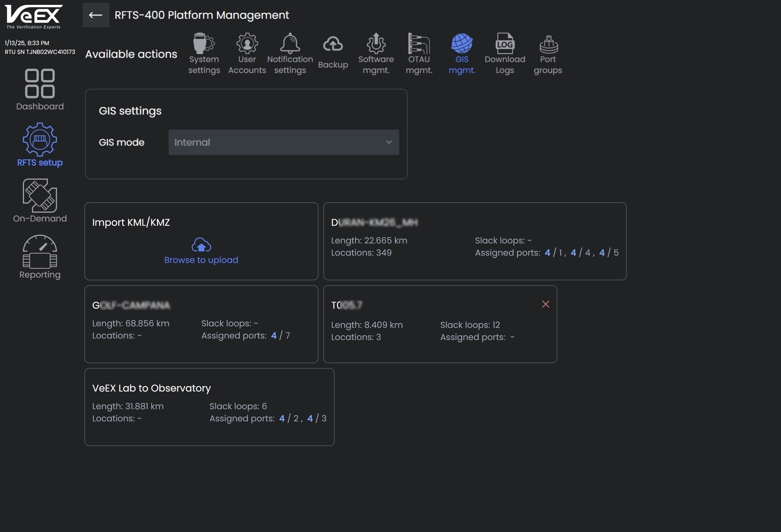The width and height of the screenshot is (781, 532).
Task: Click Browse to upload link
Action: point(201,260)
